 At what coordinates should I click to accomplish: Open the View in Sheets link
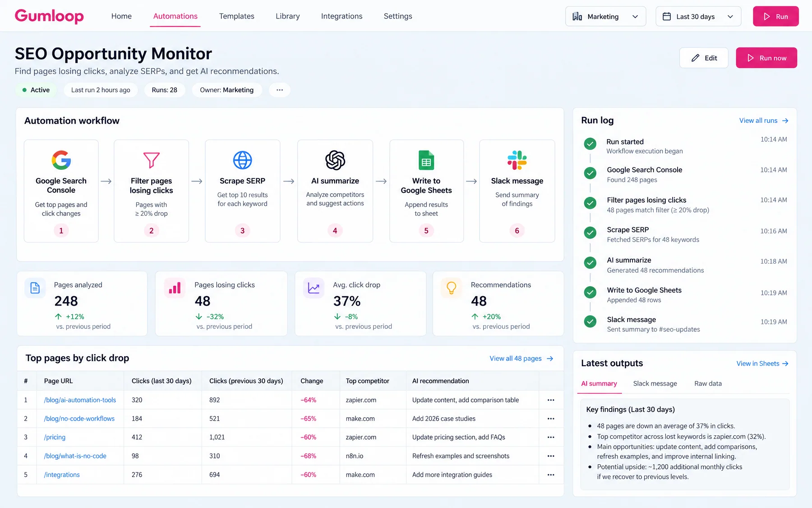coord(762,364)
